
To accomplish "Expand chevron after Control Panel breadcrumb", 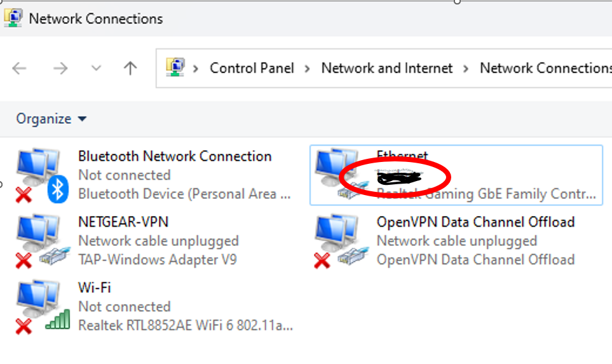I will click(307, 69).
